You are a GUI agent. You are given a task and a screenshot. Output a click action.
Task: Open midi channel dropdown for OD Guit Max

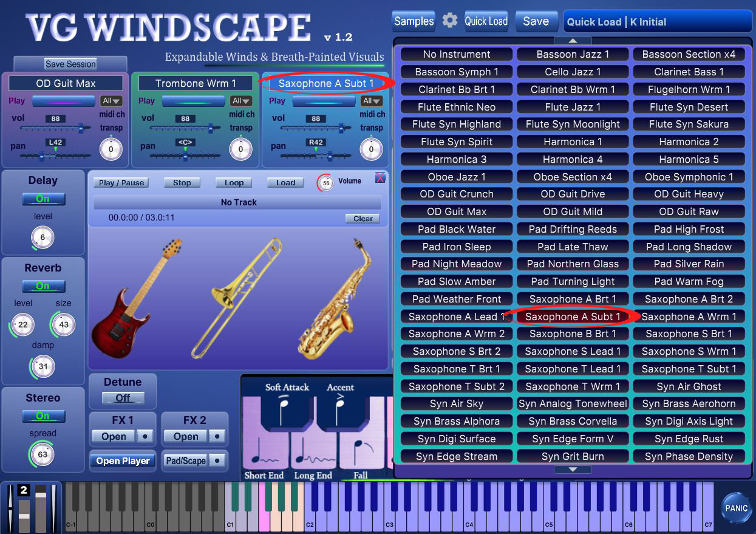click(112, 101)
